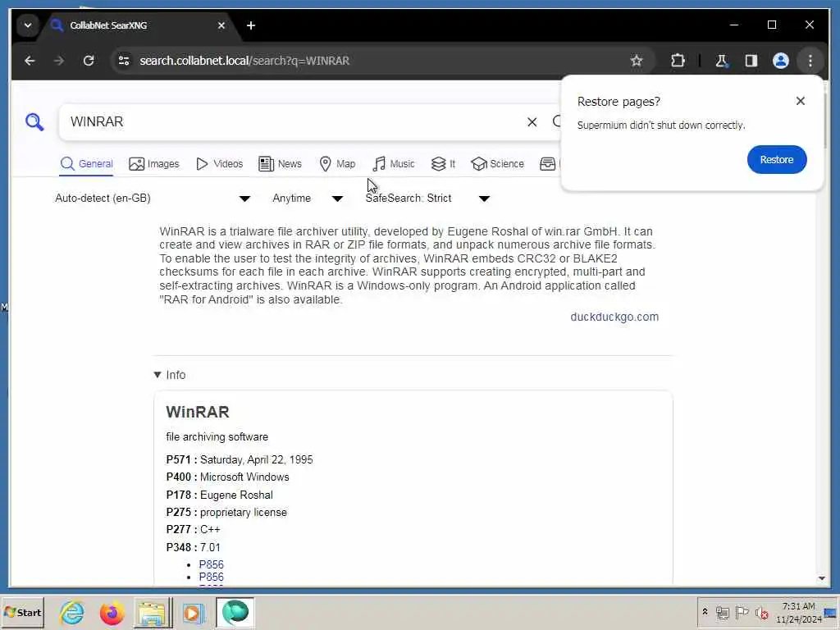Viewport: 840px width, 630px height.
Task: Open the Extensions puzzle icon
Action: 678,61
